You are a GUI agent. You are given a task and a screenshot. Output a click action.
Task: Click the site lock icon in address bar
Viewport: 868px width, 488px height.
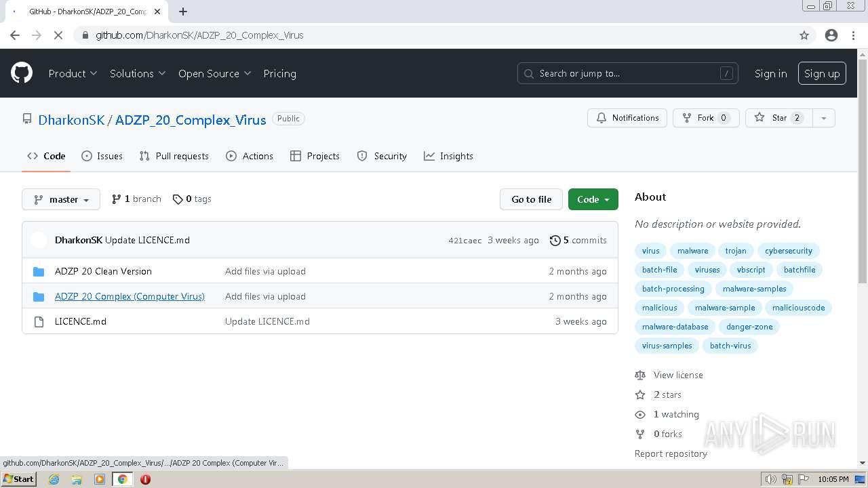(85, 35)
